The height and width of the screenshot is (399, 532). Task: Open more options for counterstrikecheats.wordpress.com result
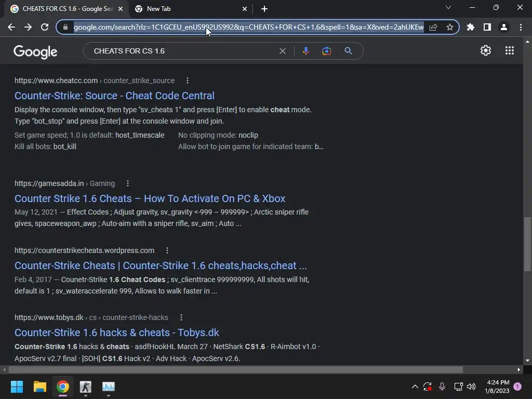[x=167, y=250]
